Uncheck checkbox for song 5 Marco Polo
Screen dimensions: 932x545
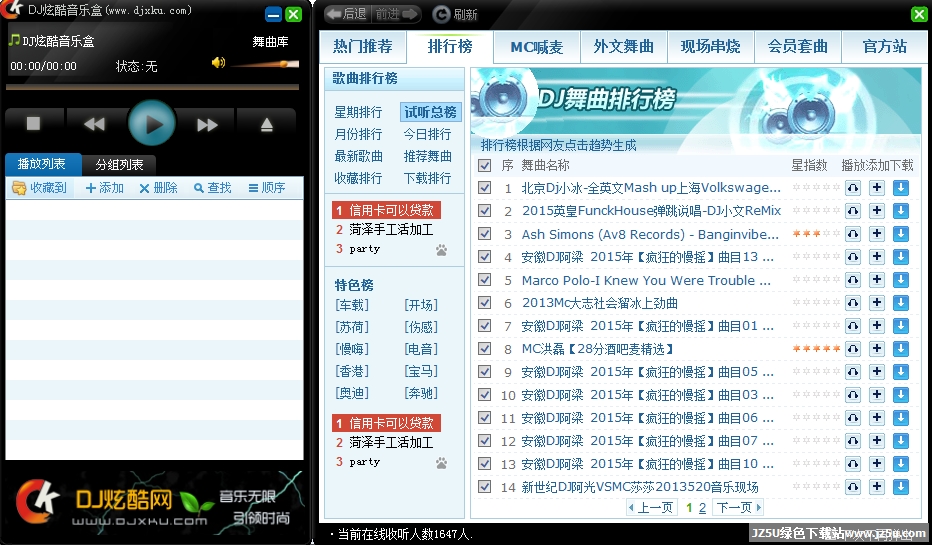pyautogui.click(x=484, y=280)
